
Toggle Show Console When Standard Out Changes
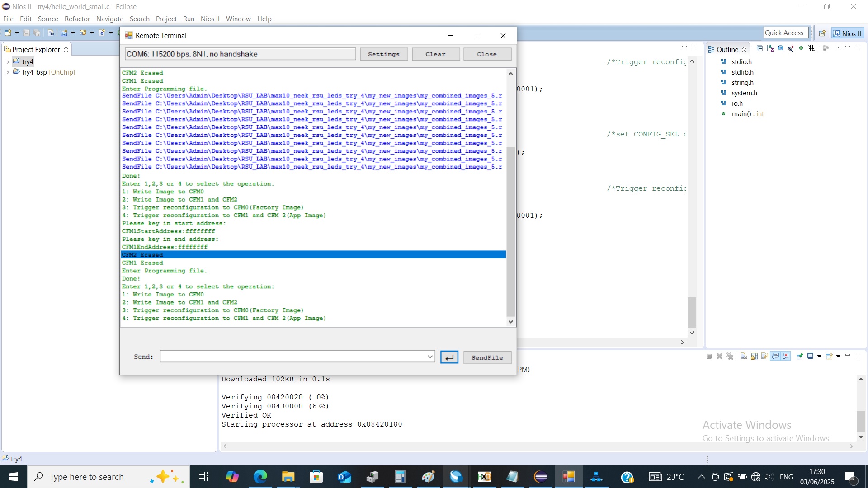tap(775, 357)
